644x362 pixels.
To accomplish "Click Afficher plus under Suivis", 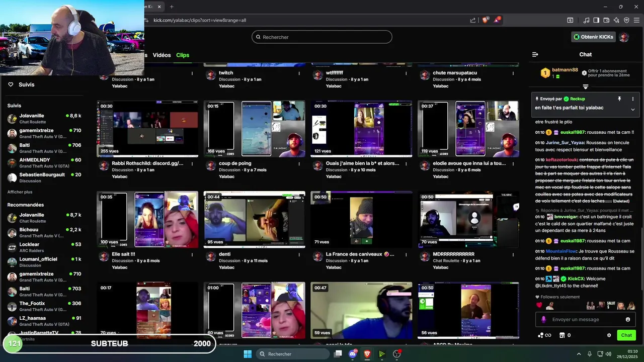I will (20, 192).
